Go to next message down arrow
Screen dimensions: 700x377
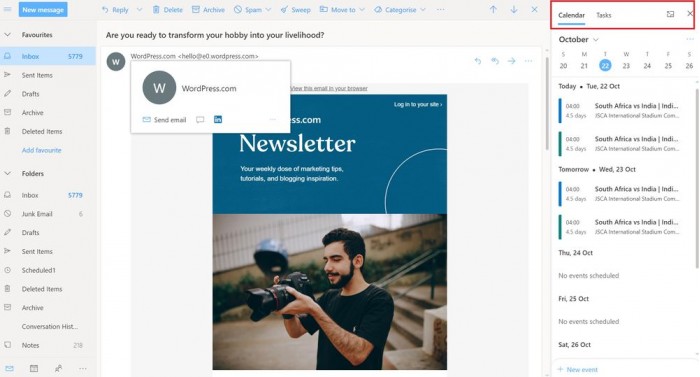[514, 9]
